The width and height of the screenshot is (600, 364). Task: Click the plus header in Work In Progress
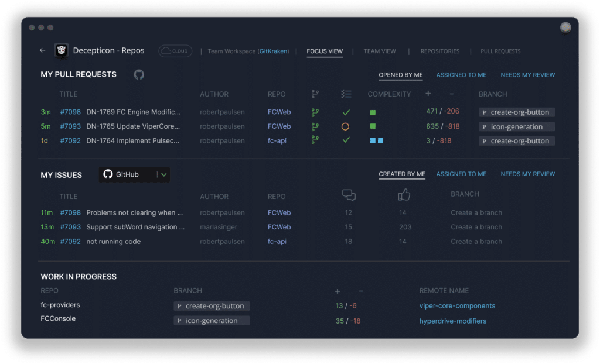point(337,291)
